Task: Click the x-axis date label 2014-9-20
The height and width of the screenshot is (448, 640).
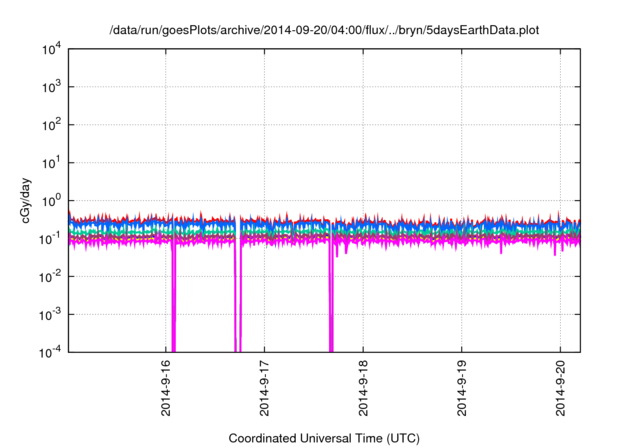Action: [560, 388]
